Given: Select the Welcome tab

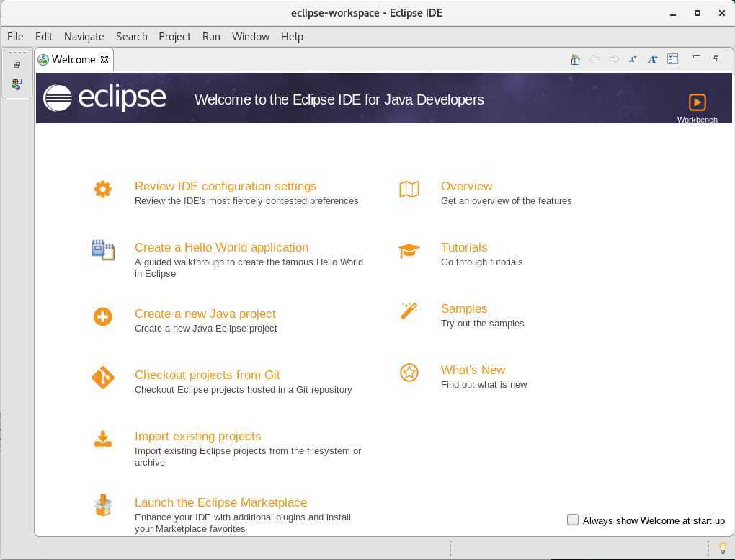Looking at the screenshot, I should pyautogui.click(x=73, y=60).
